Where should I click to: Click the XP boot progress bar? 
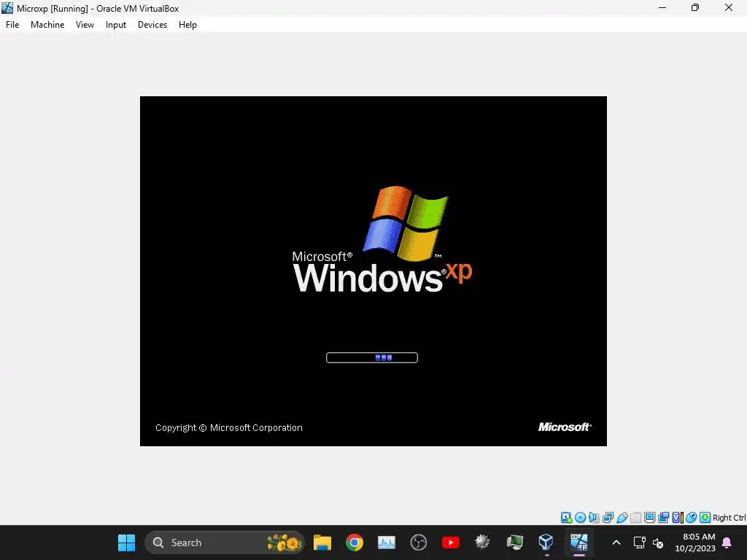tap(372, 357)
